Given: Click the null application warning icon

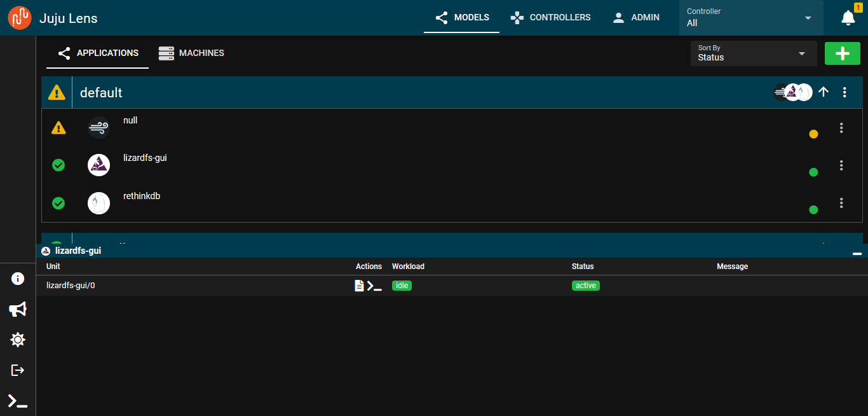Looking at the screenshot, I should click(58, 128).
